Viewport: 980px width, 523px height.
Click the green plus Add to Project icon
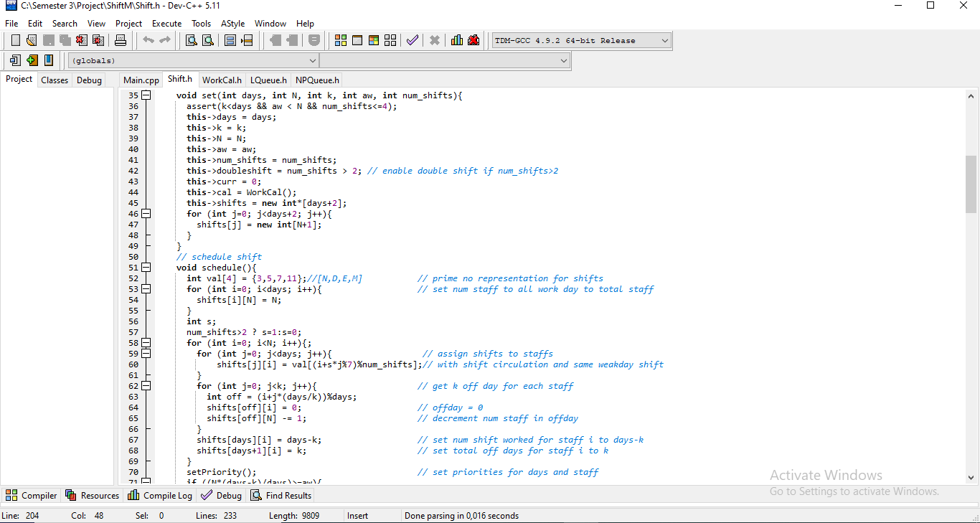(32, 60)
